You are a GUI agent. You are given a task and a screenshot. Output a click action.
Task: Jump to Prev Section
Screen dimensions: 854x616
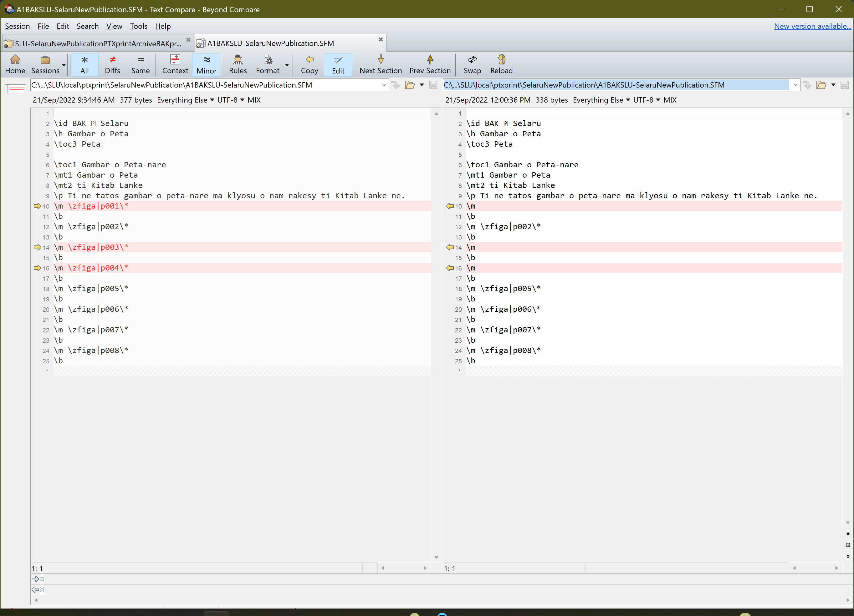pos(430,64)
